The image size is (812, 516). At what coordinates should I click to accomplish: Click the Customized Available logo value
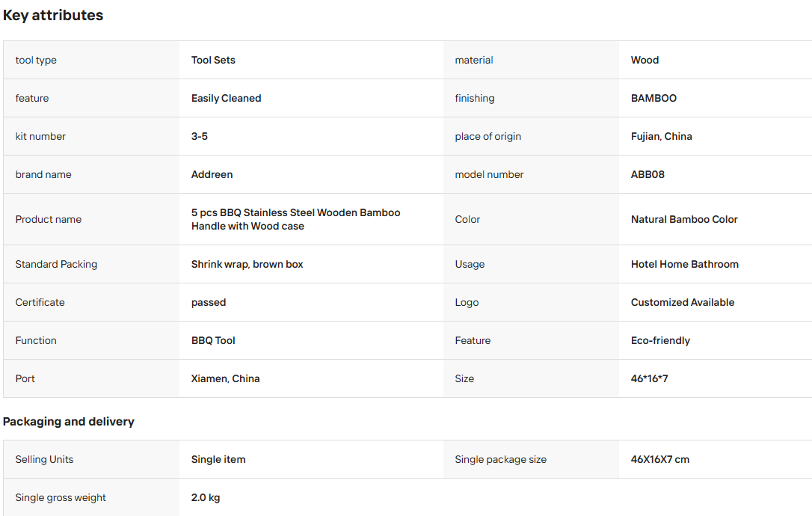(x=683, y=303)
